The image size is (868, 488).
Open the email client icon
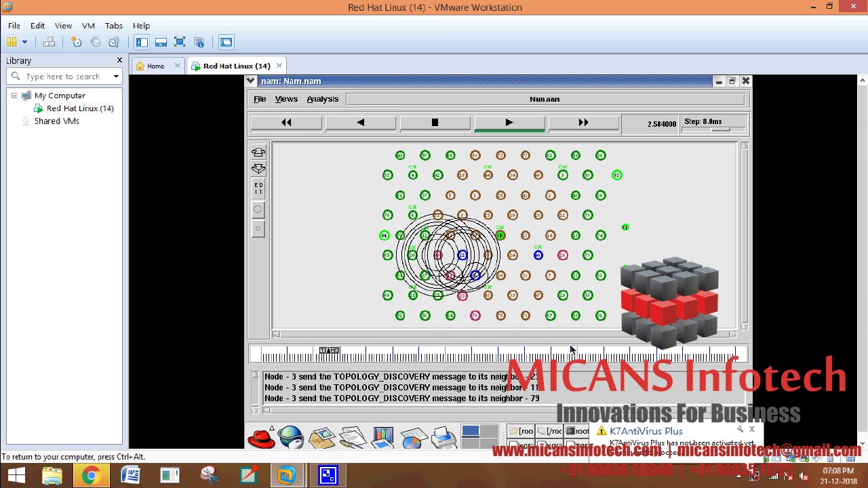tap(322, 438)
